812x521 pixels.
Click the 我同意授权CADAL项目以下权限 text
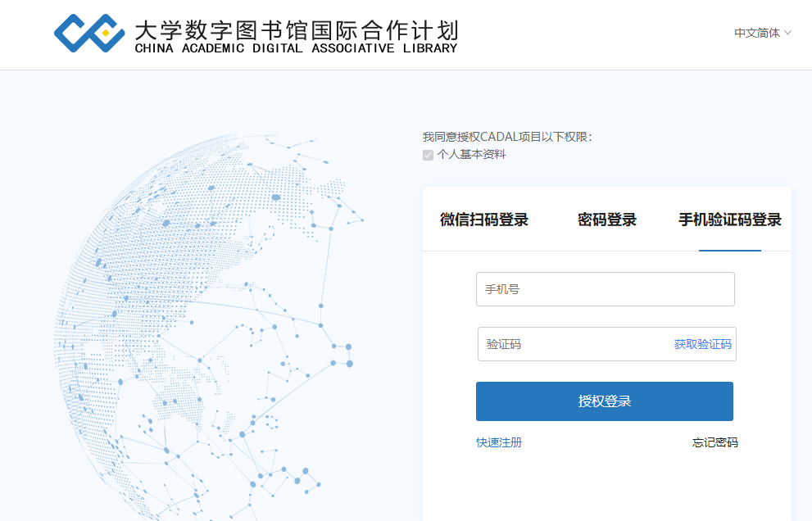tap(507, 137)
